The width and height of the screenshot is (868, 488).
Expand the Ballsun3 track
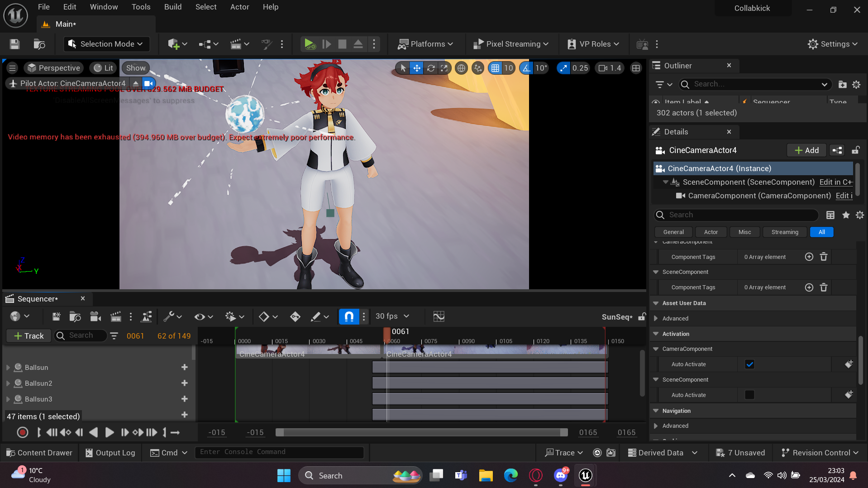pos(8,399)
